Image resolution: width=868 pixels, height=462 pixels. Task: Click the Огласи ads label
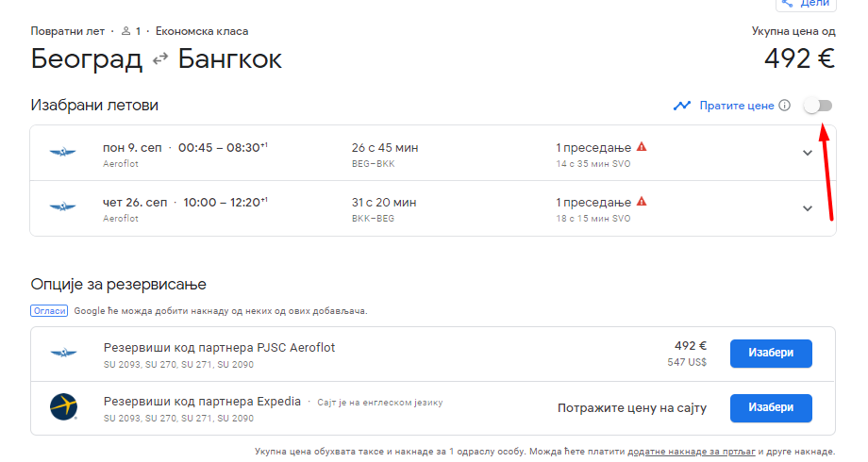(x=49, y=311)
